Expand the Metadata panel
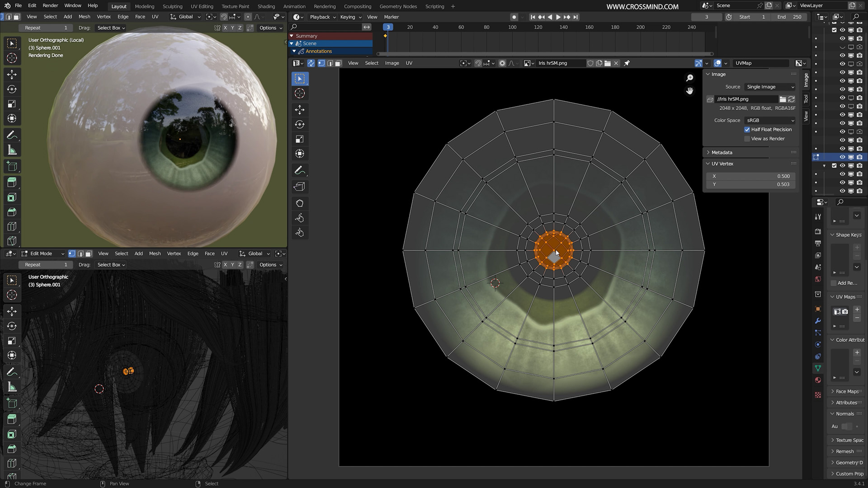This screenshot has width=868, height=488. click(722, 152)
